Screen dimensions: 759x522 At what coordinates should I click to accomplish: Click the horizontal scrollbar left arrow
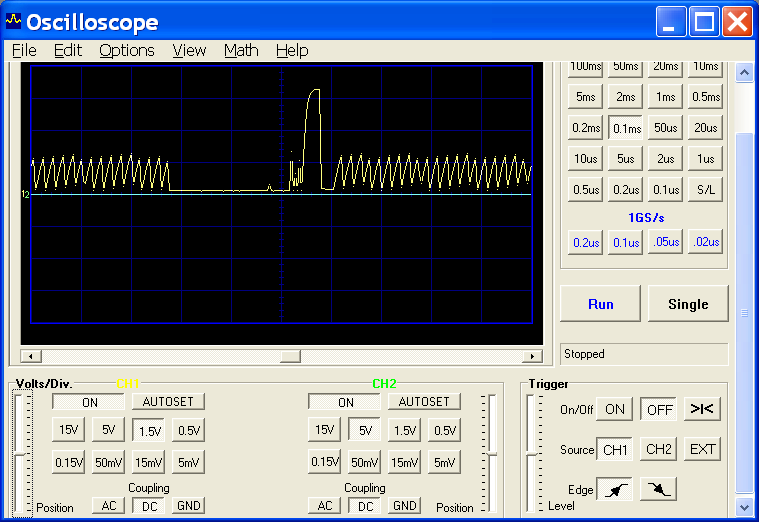(29, 356)
